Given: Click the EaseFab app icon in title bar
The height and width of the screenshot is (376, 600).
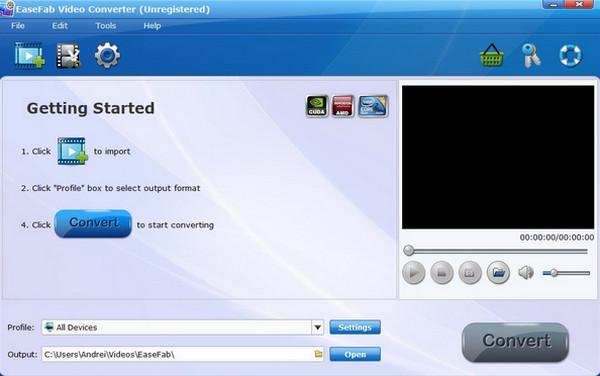Looking at the screenshot, I should 7,8.
